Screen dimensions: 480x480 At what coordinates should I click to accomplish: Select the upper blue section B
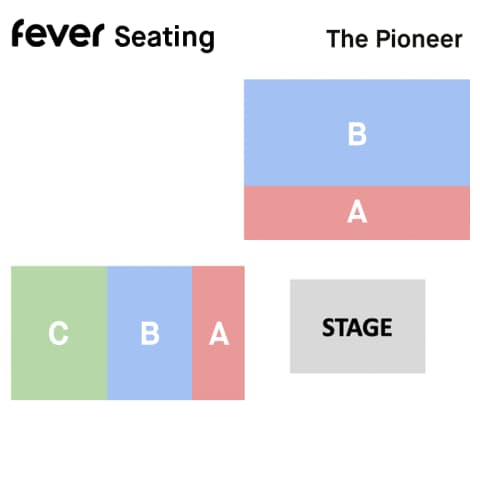point(357,133)
